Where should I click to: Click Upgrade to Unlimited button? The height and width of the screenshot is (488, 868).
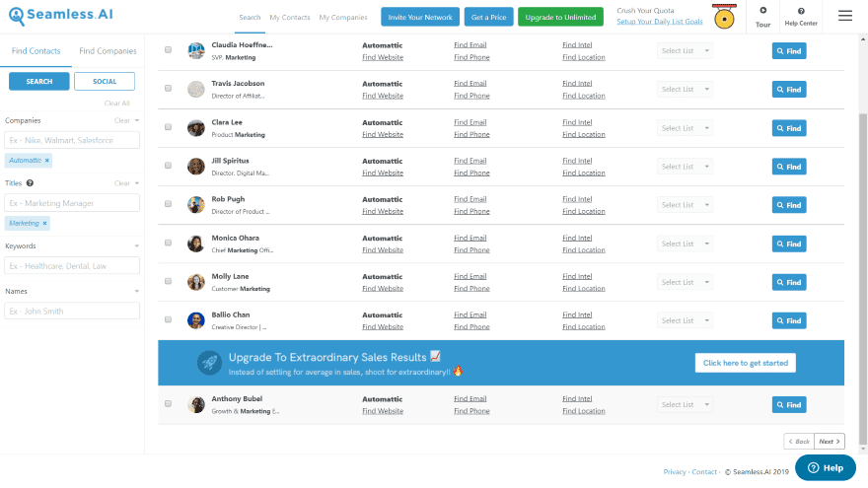561,17
